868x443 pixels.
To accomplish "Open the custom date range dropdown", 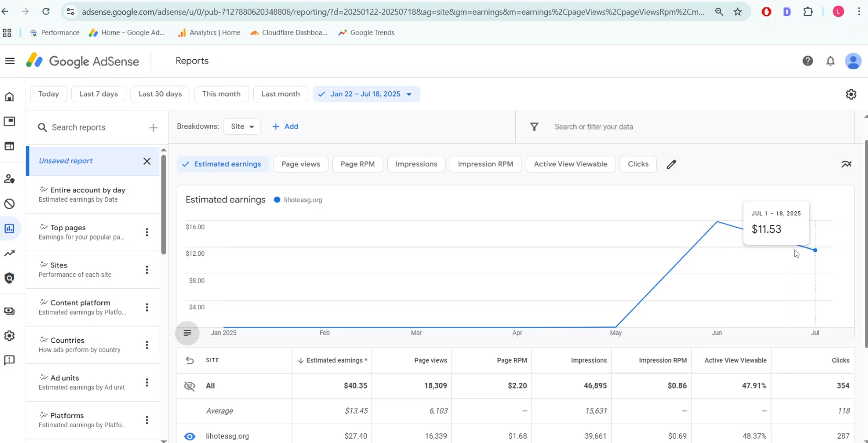I will click(x=366, y=94).
